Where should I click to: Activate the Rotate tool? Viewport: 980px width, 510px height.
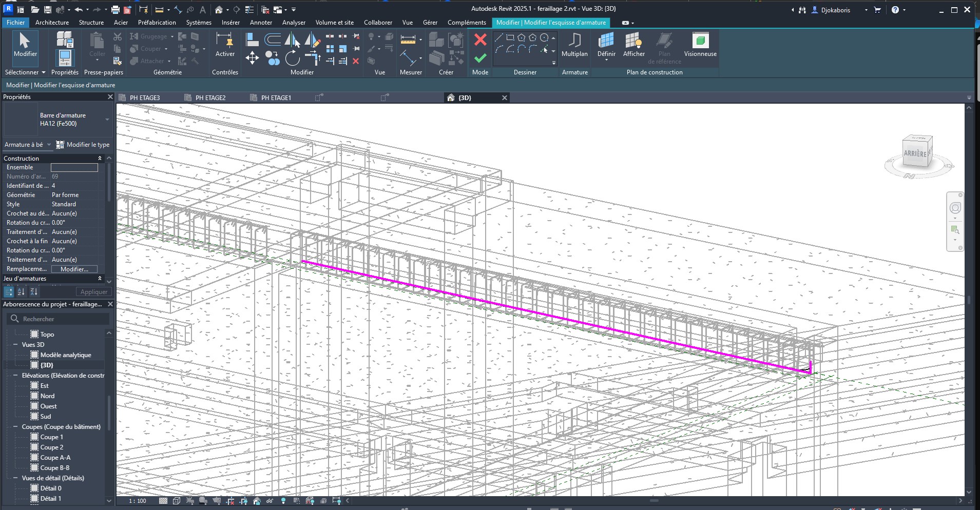coord(293,58)
